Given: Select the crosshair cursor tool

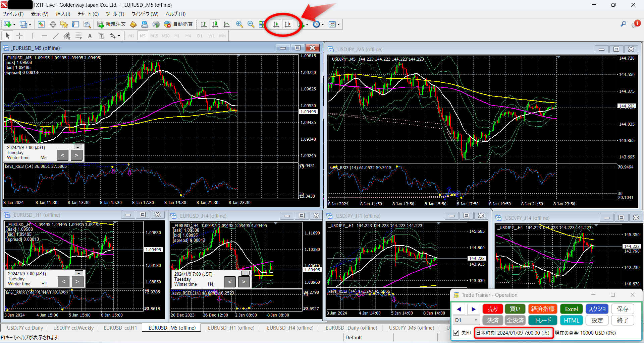Looking at the screenshot, I should tap(19, 36).
